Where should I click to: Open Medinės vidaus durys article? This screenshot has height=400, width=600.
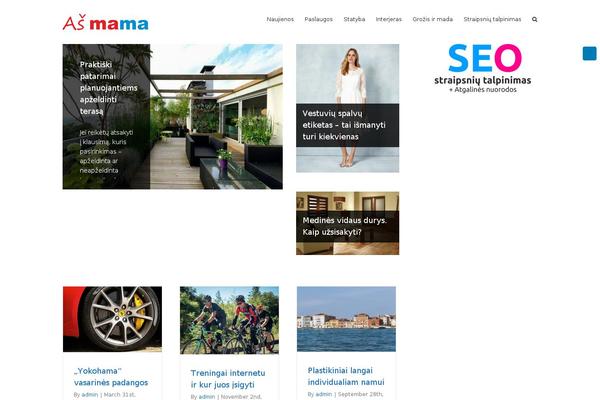(347, 223)
